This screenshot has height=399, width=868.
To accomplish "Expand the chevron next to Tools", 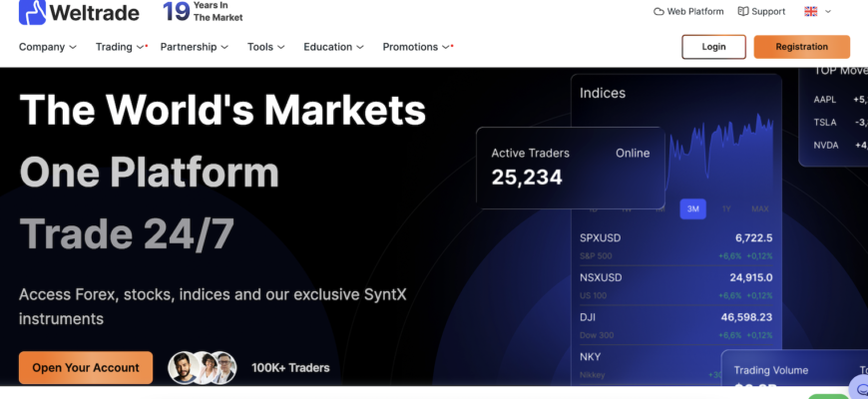I will click(280, 48).
